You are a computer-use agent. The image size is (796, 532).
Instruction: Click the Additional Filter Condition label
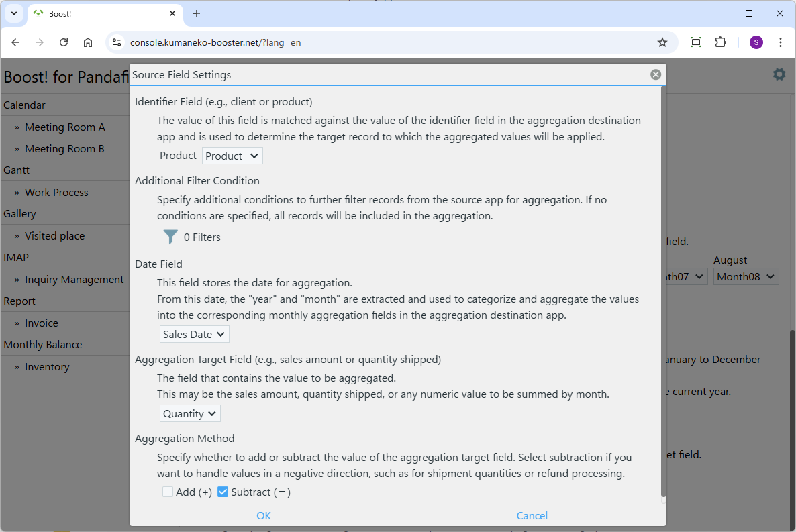[x=197, y=180]
